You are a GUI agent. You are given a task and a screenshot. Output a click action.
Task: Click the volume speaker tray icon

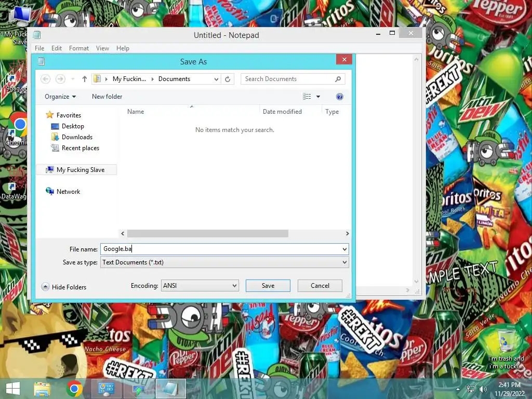483,389
